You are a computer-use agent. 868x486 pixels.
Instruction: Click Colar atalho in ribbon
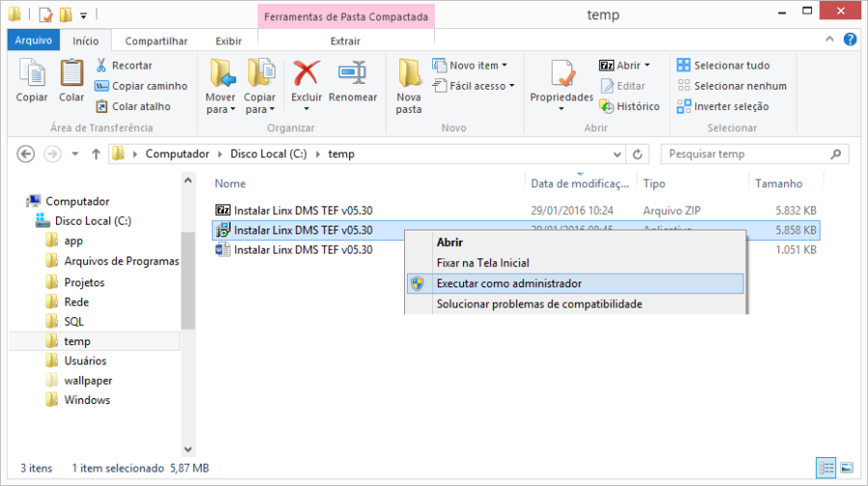click(133, 106)
